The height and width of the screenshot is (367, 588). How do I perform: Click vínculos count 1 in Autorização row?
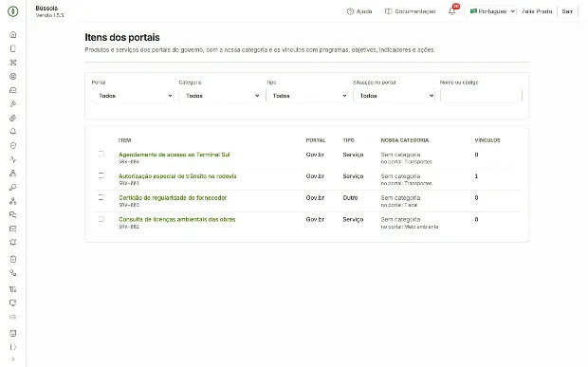(x=476, y=176)
